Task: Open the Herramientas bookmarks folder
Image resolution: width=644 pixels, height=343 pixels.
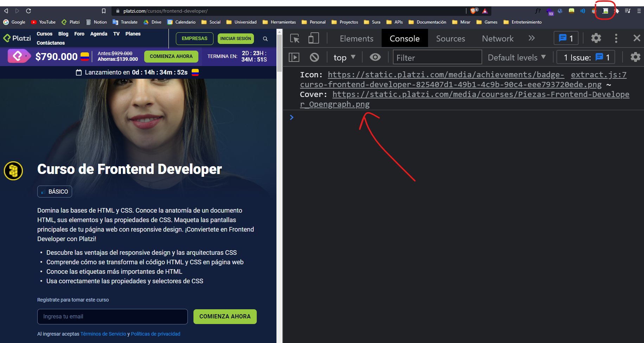Action: pyautogui.click(x=279, y=22)
